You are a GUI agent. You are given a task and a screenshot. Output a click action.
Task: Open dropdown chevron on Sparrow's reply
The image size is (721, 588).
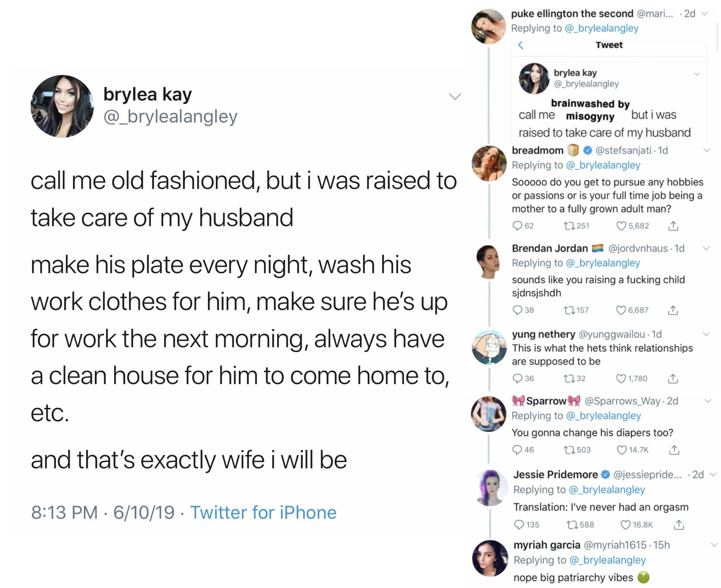pyautogui.click(x=707, y=401)
